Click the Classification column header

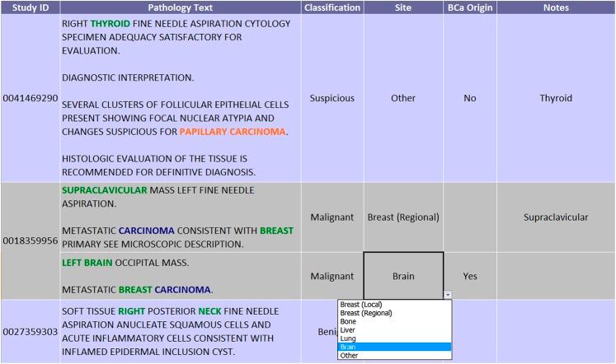tap(332, 7)
